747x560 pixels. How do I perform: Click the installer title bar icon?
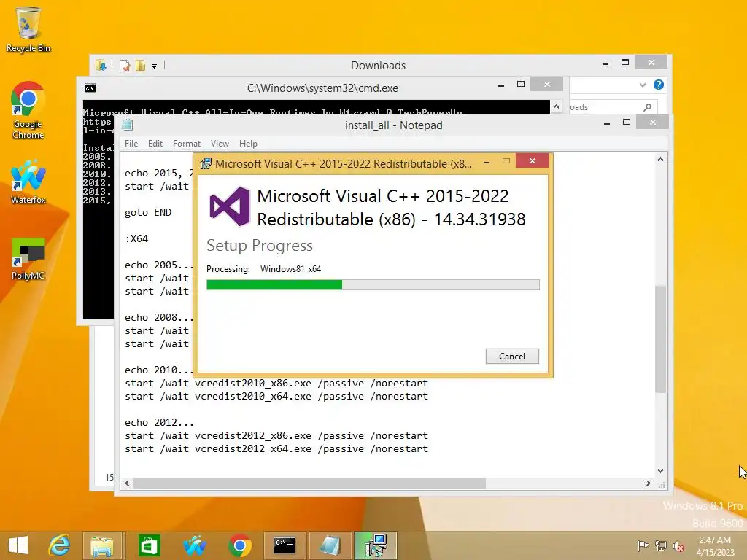click(206, 163)
